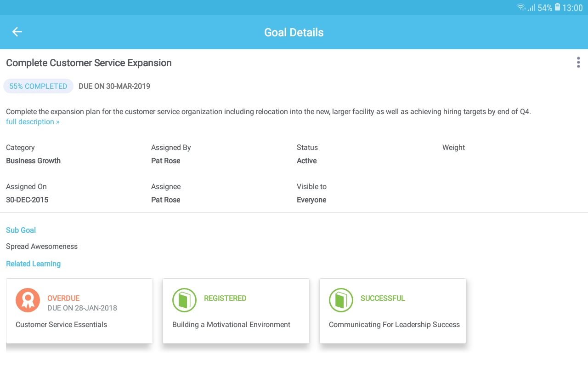This screenshot has width=588, height=368.
Task: Open the Building a Motivational Environment card
Action: pyautogui.click(x=236, y=311)
